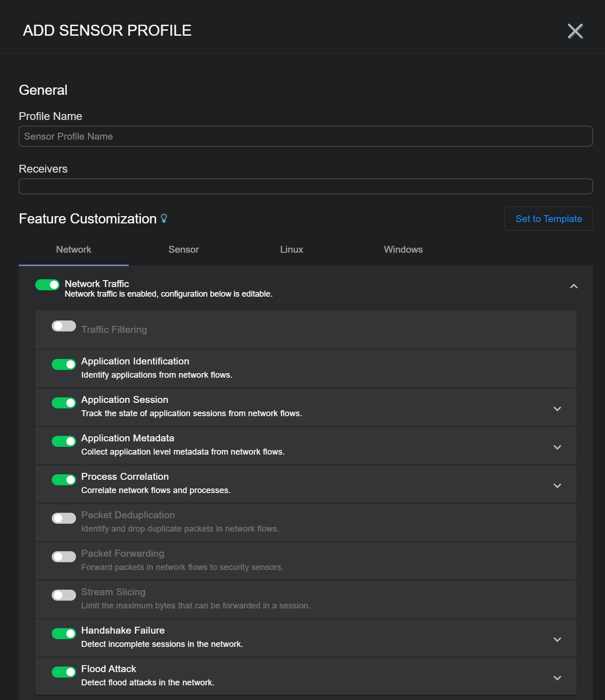Screen dimensions: 605x700
Task: Enable the Stream Slicing toggle
Action: coord(64,595)
